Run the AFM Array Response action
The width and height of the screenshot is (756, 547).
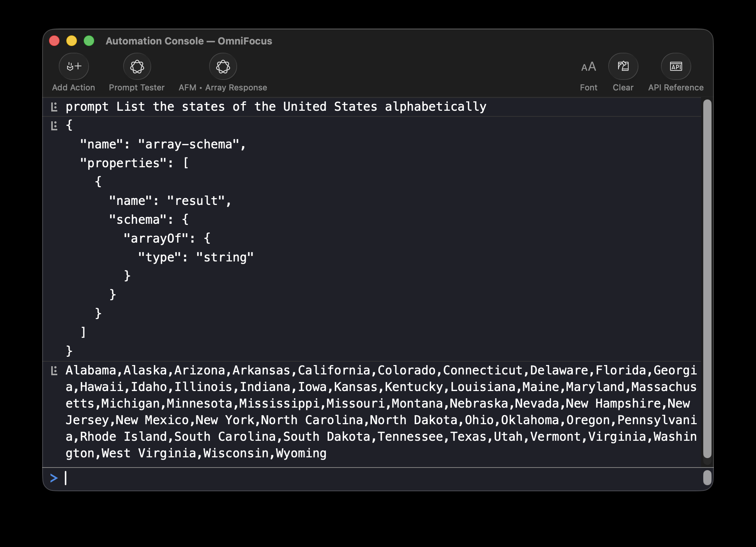coord(223,67)
